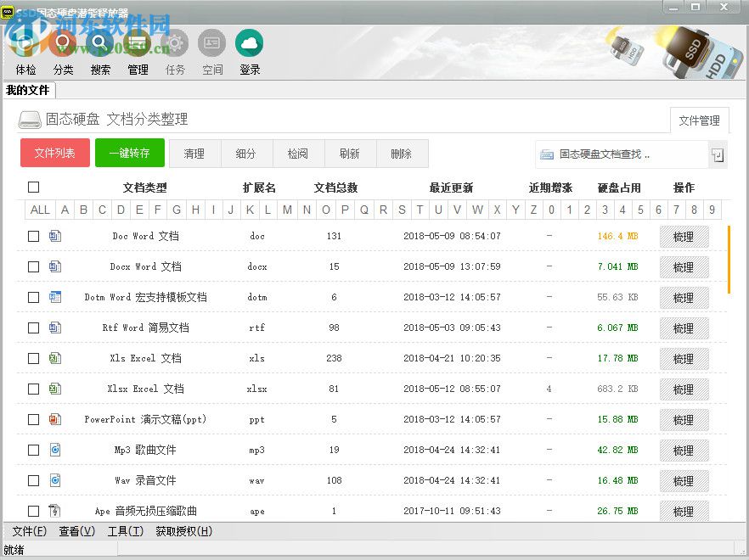Click the PowerPoint icon on the ppt row
This screenshot has width=749, height=560.
[57, 420]
